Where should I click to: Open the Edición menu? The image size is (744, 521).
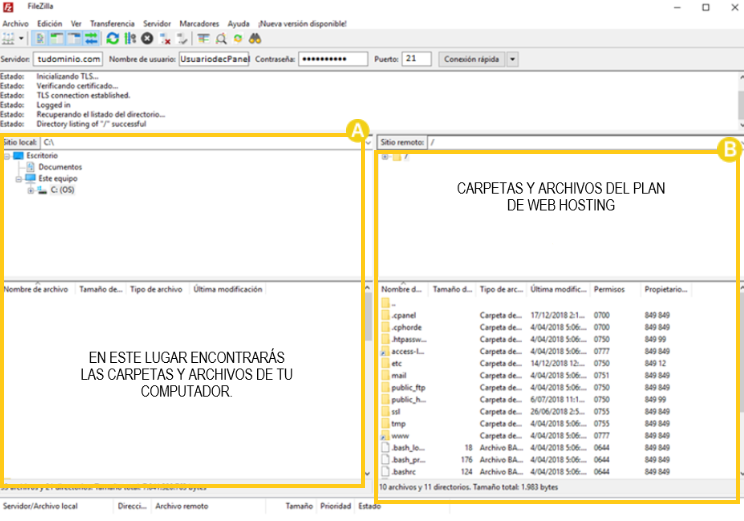click(x=49, y=23)
